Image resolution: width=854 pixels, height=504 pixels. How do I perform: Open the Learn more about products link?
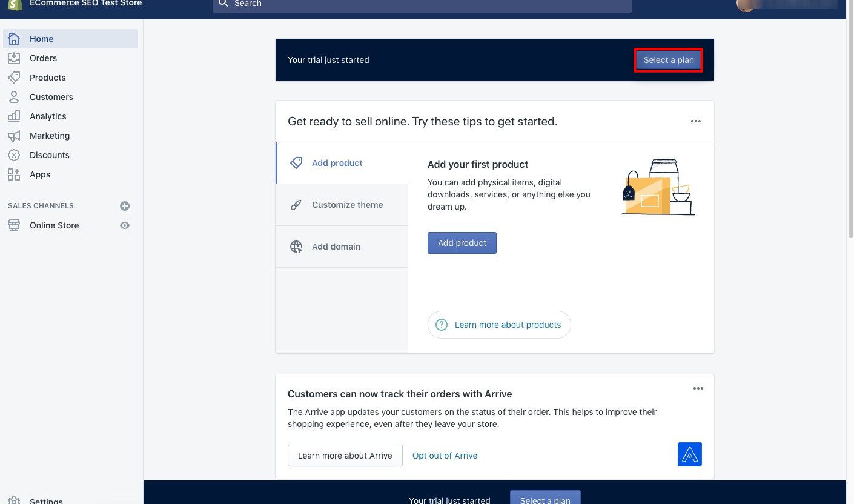click(x=508, y=325)
